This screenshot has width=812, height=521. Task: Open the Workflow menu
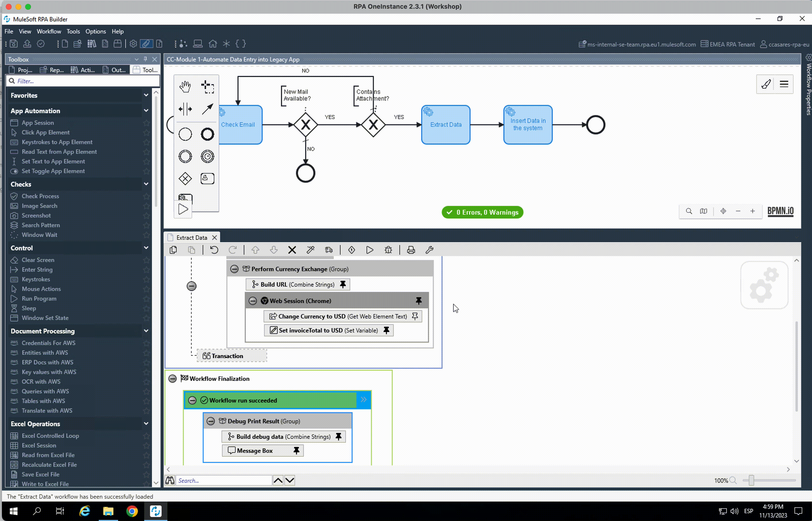49,31
